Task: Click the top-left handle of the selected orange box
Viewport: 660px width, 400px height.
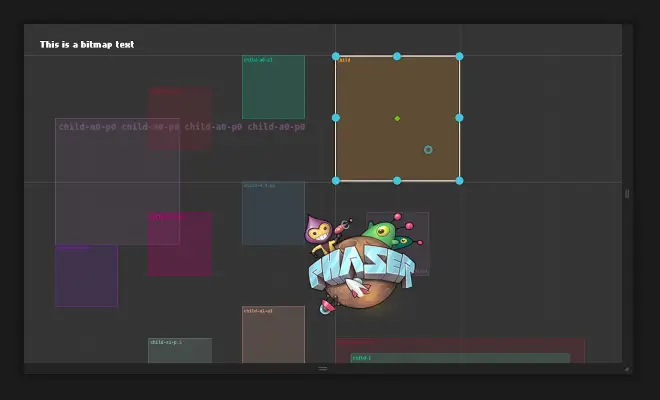Action: (335, 56)
